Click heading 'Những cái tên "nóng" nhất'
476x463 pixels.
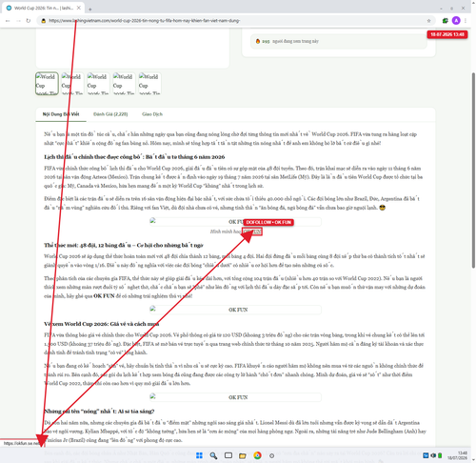pos(99,412)
